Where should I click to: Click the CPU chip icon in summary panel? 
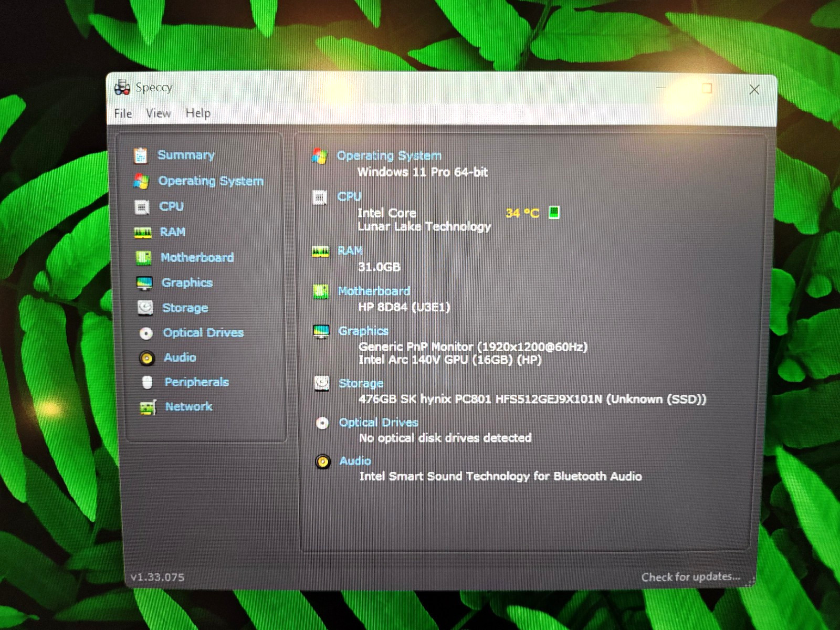(319, 198)
